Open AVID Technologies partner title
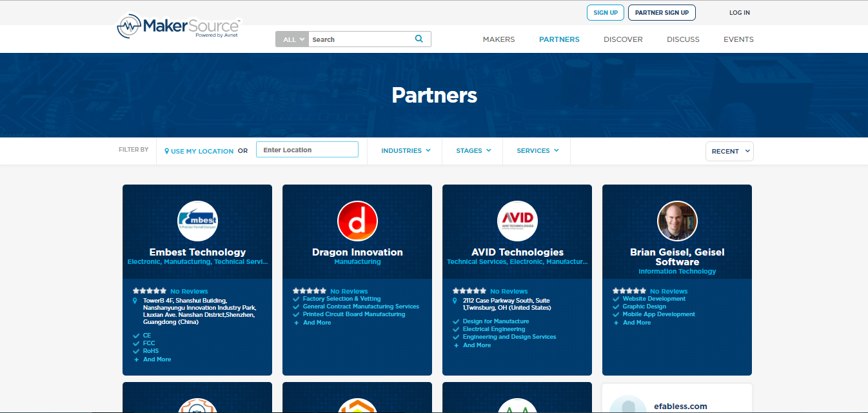This screenshot has height=413, width=868. point(517,252)
